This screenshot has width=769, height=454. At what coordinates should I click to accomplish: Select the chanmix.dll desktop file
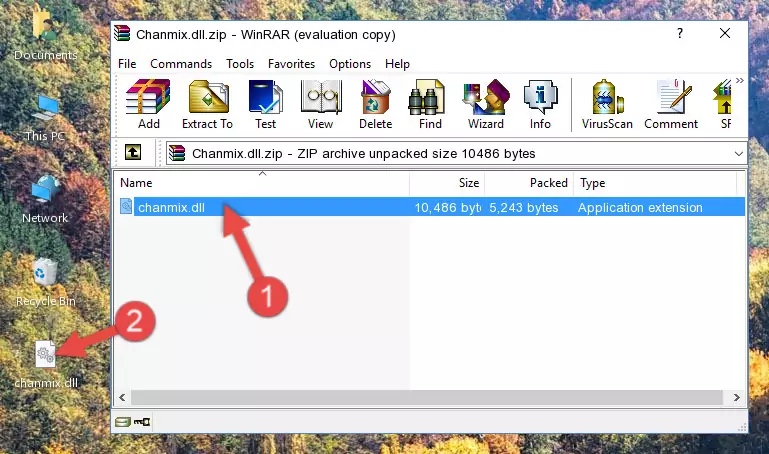coord(46,365)
